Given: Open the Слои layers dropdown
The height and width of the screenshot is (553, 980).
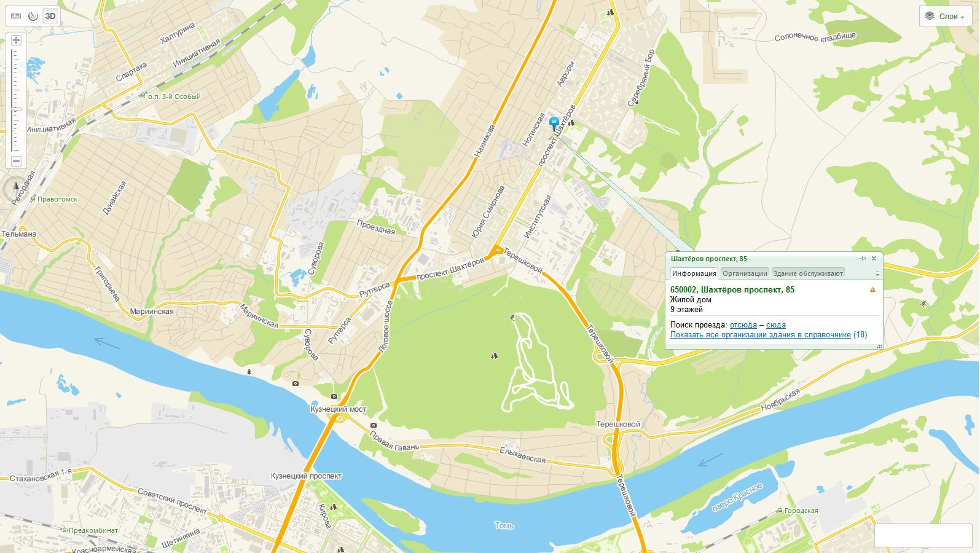Looking at the screenshot, I should (945, 16).
